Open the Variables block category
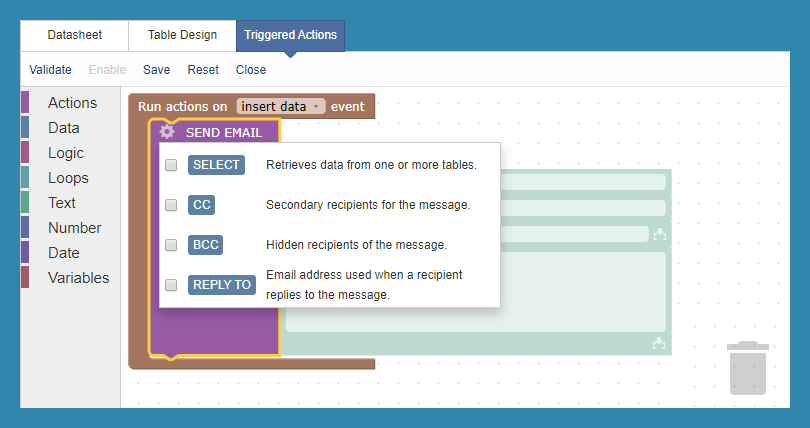 pos(78,278)
